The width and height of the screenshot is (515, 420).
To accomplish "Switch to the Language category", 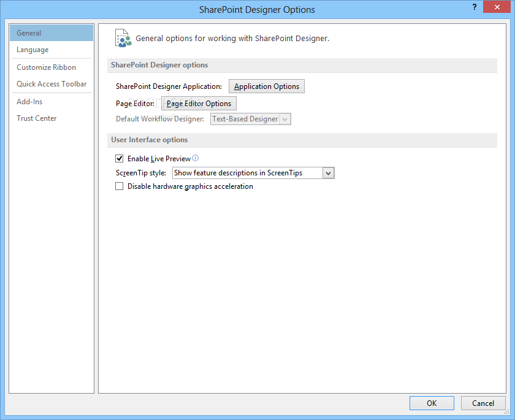I will click(x=51, y=50).
